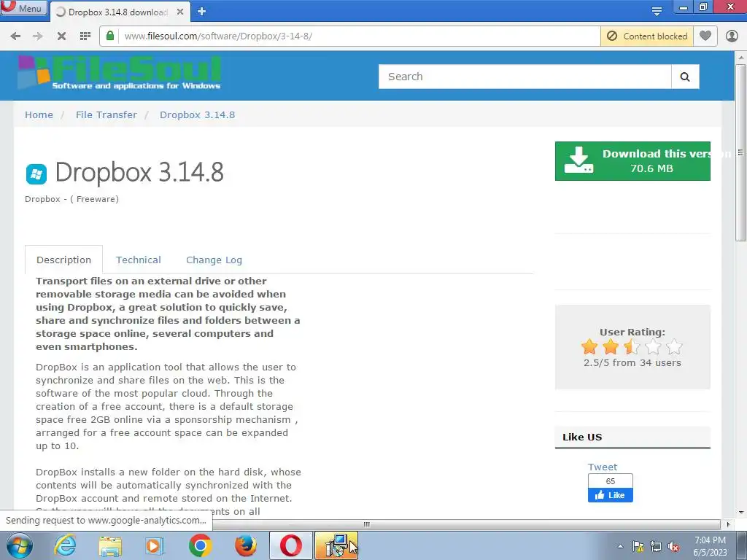Open Windows Media Player taskbar icon
This screenshot has height=560, width=747.
pyautogui.click(x=155, y=545)
